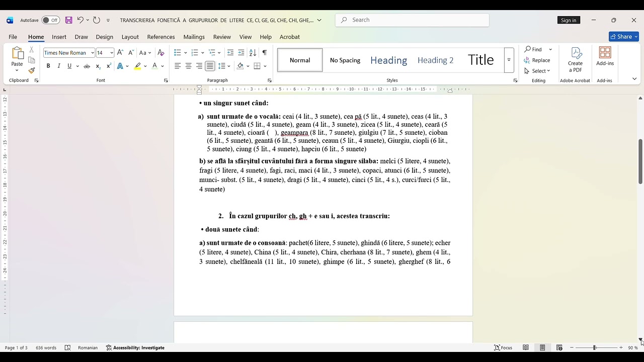Screen dimensions: 644x362
Task: Switch to Web Layout view
Action: (x=559, y=347)
